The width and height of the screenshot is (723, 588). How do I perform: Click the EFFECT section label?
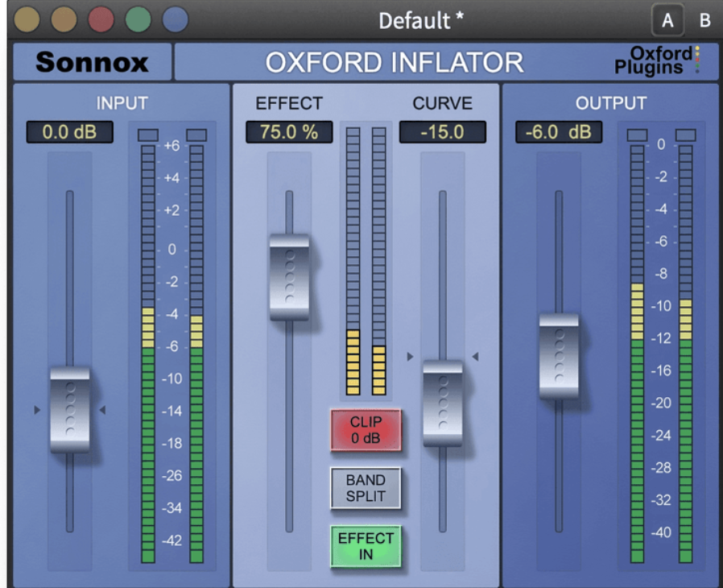289,103
